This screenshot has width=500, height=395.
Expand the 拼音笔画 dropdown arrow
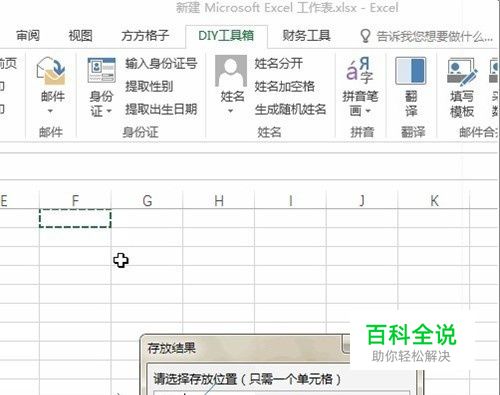368,111
